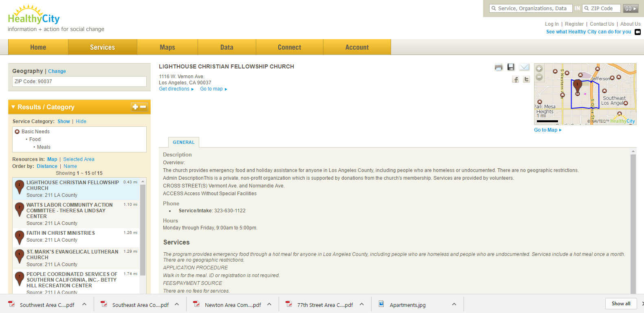The width and height of the screenshot is (644, 313).
Task: Share listing via Twitter icon
Action: point(526,79)
